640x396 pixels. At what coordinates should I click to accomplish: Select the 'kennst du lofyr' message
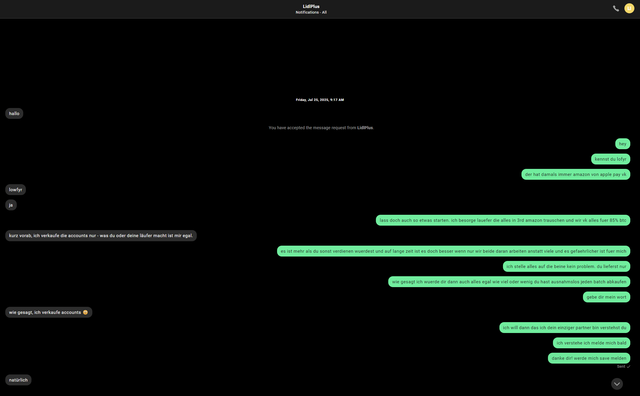(x=611, y=159)
